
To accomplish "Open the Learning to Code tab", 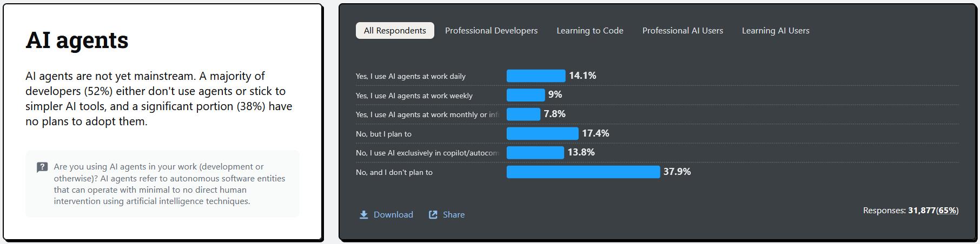I will (590, 31).
